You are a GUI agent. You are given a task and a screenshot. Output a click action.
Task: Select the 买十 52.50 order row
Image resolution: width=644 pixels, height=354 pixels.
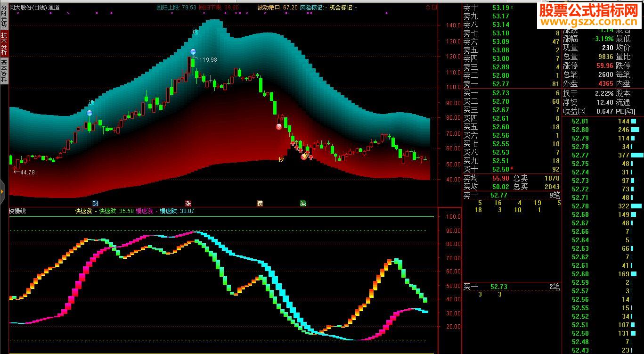click(511, 169)
